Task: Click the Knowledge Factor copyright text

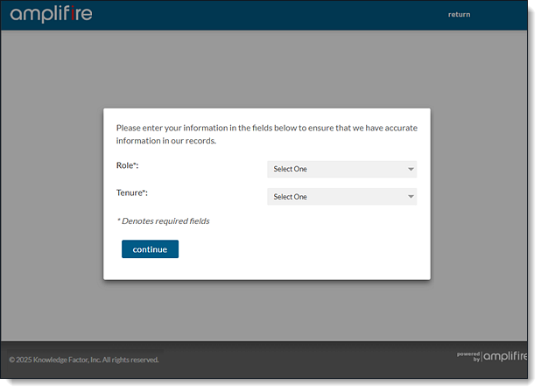Action: pos(84,360)
